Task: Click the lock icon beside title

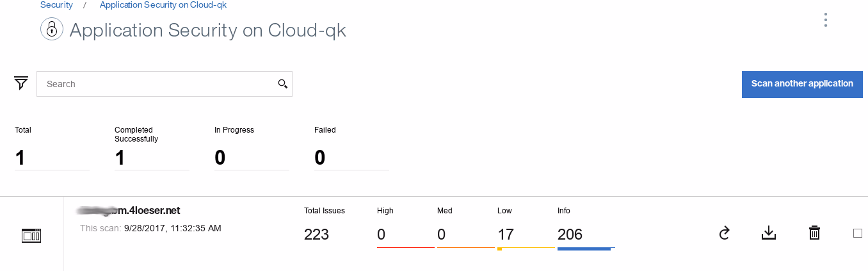Action: pos(52,29)
